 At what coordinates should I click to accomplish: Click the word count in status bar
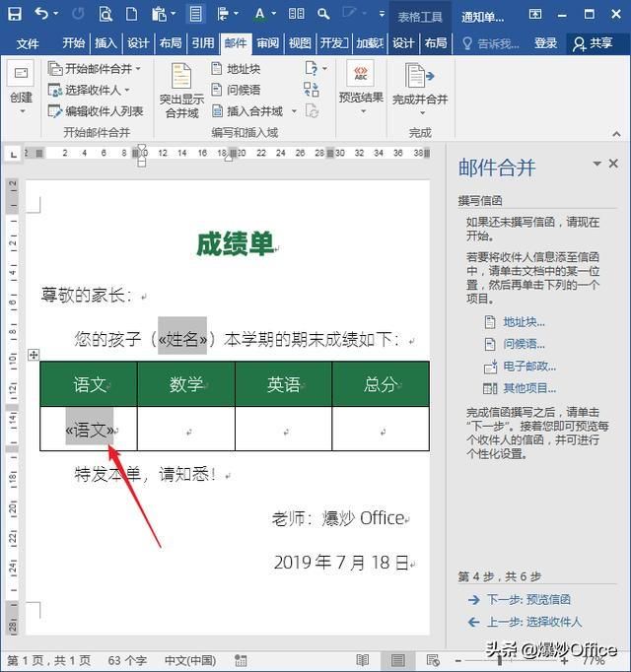[127, 660]
